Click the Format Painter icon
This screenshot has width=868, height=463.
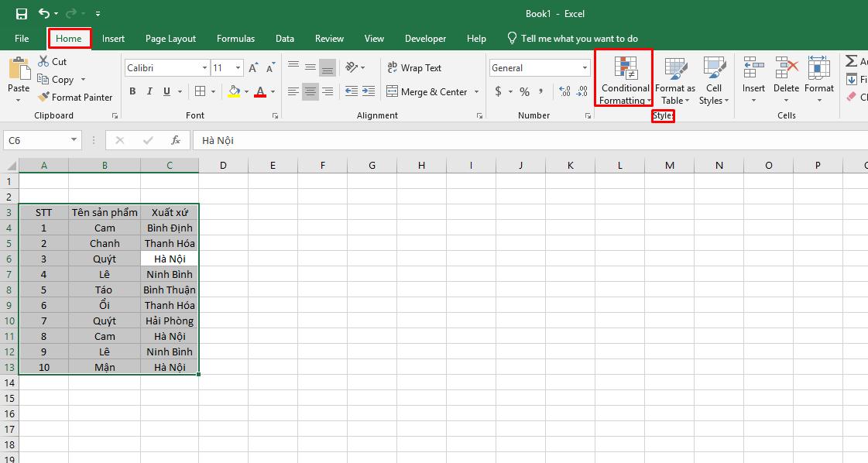tap(43, 97)
